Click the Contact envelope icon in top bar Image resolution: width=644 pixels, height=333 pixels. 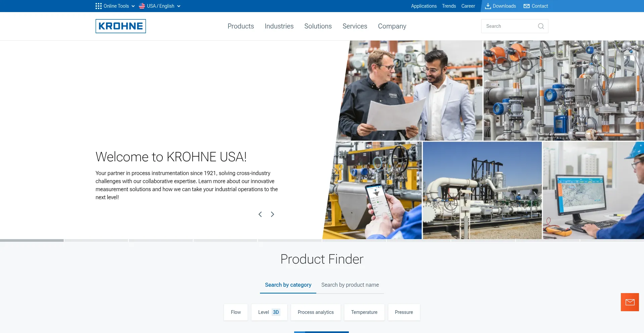point(527,6)
